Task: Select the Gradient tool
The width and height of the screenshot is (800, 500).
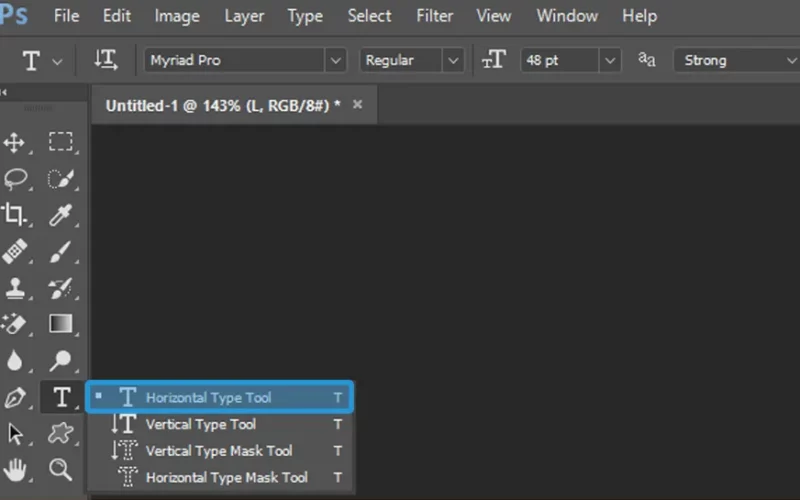Action: [x=61, y=323]
